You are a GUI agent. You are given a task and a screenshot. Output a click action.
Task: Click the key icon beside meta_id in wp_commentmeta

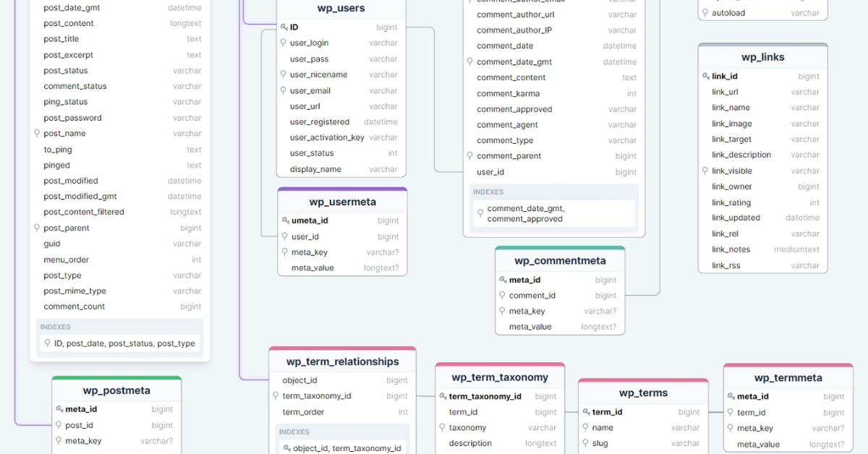(503, 280)
